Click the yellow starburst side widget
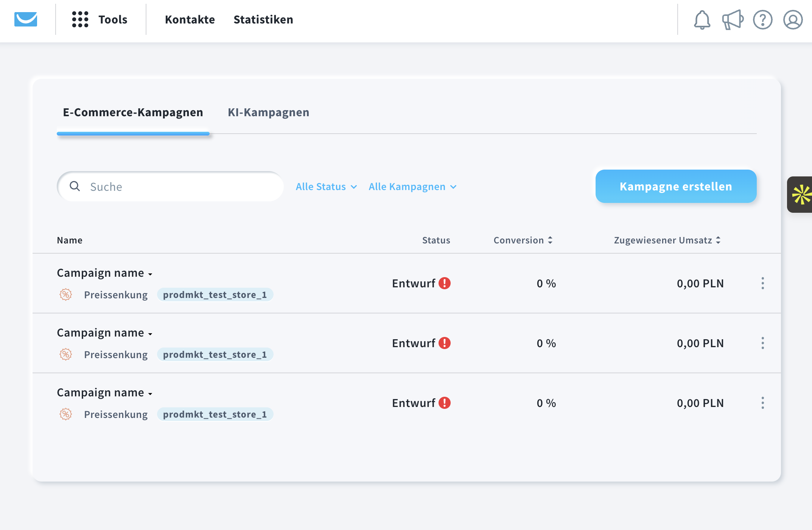 801,195
